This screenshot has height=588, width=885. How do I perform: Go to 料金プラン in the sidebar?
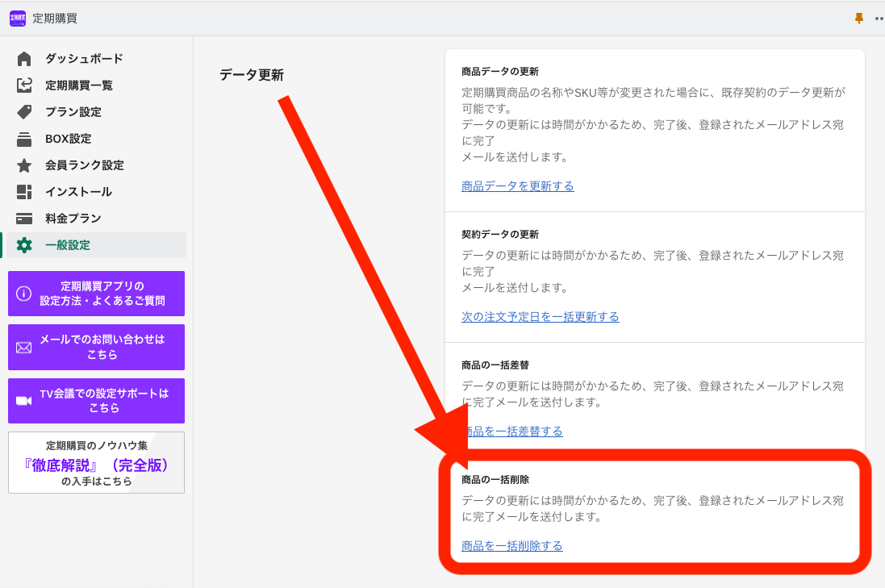73,219
